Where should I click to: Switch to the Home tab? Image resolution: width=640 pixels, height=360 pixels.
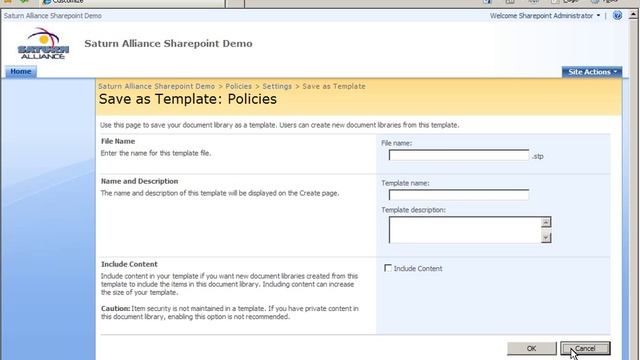click(x=21, y=71)
